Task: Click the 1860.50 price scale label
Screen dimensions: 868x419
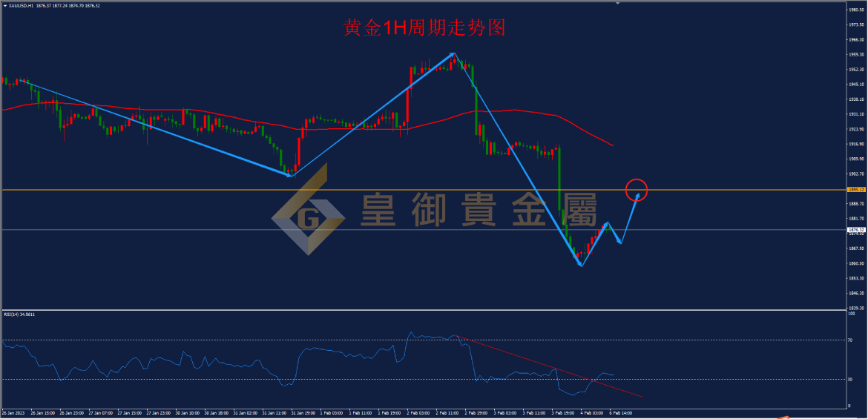Action: point(856,263)
